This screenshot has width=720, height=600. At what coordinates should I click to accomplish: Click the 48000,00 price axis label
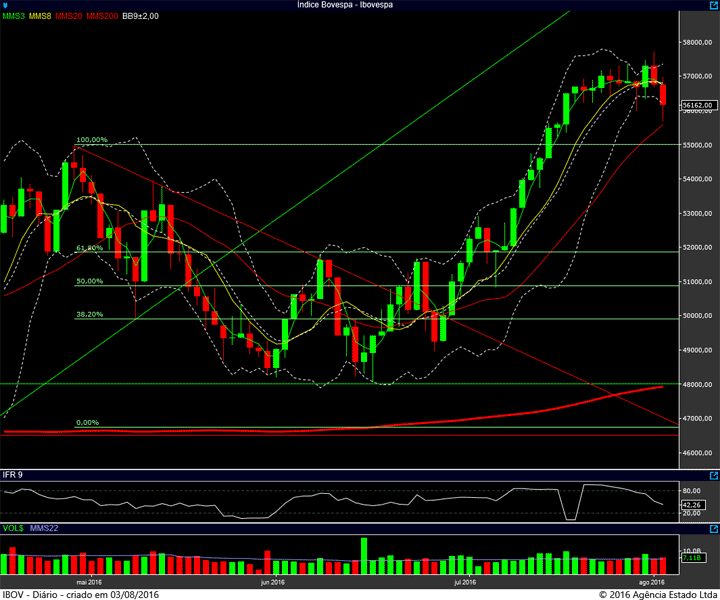(698, 384)
